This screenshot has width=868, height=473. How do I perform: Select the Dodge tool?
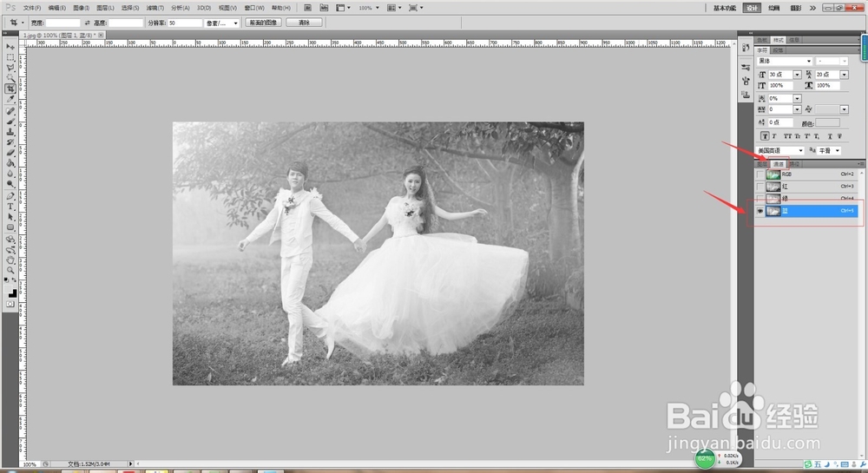pos(10,184)
